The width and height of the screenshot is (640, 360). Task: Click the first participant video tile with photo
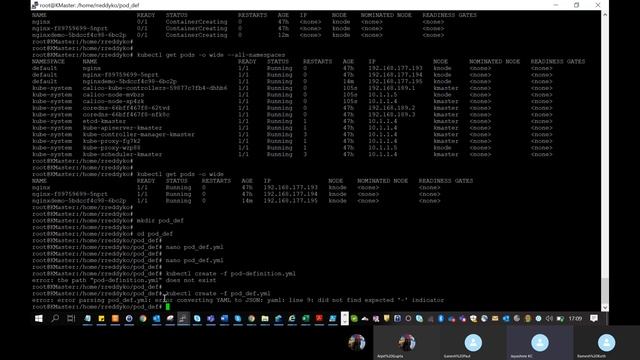click(x=407, y=343)
